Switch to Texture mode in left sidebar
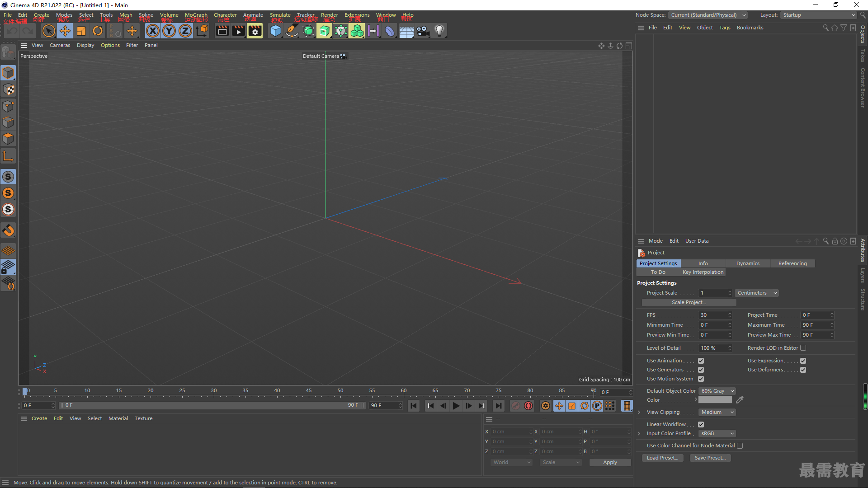This screenshot has width=868, height=488. click(x=8, y=89)
